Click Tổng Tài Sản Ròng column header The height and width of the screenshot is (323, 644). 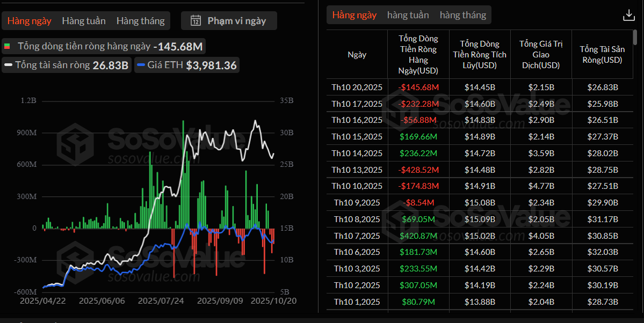(601, 55)
